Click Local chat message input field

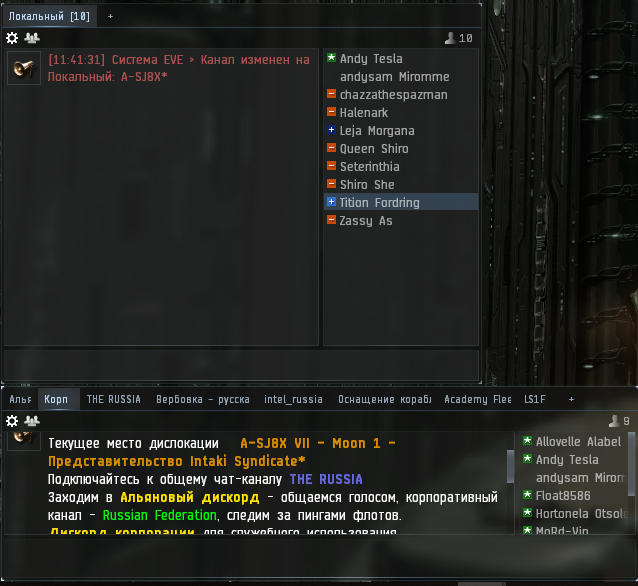point(241,365)
